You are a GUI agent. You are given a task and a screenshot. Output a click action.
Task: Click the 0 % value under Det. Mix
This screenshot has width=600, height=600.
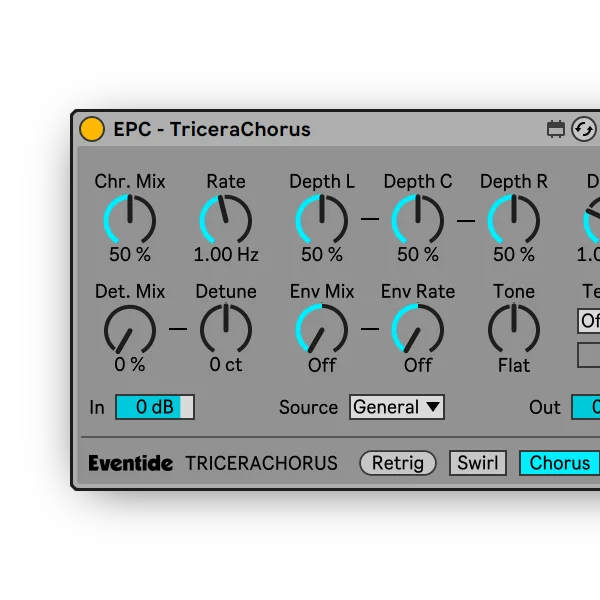click(130, 364)
